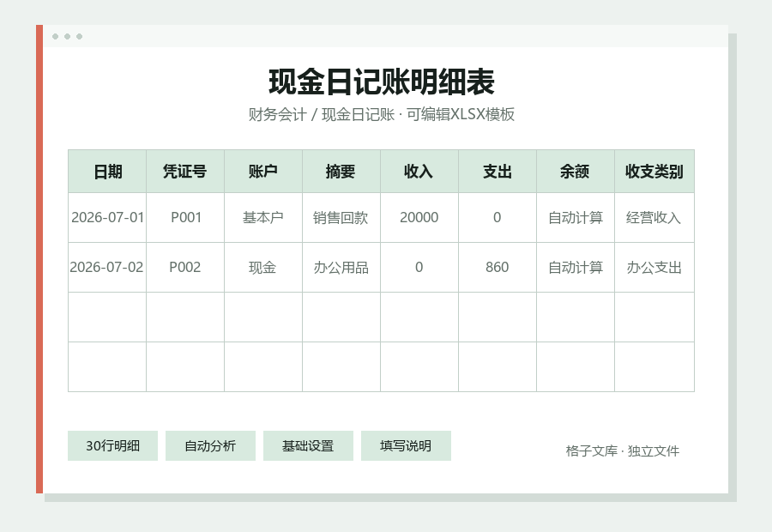Click the 支出 column header
The width and height of the screenshot is (772, 532).
pos(498,172)
